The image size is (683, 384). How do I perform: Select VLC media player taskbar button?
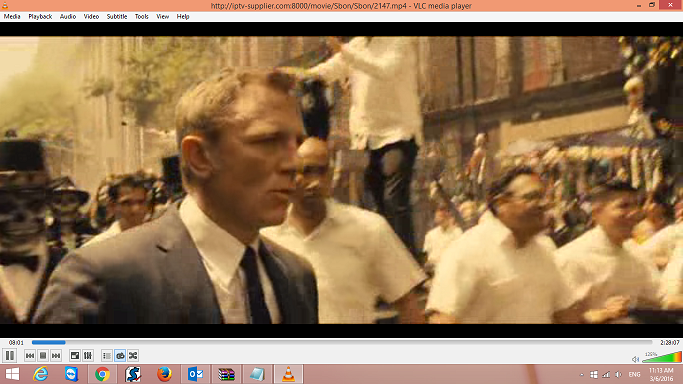(x=288, y=374)
